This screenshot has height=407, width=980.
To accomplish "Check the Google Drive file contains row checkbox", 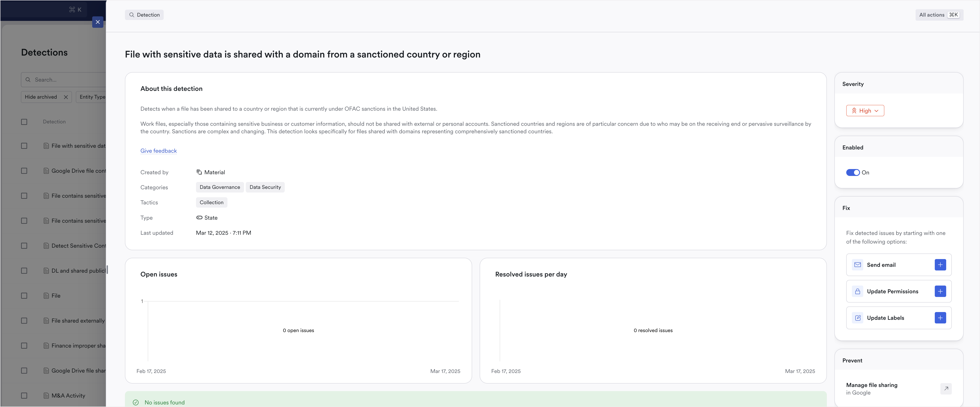I will [x=24, y=171].
